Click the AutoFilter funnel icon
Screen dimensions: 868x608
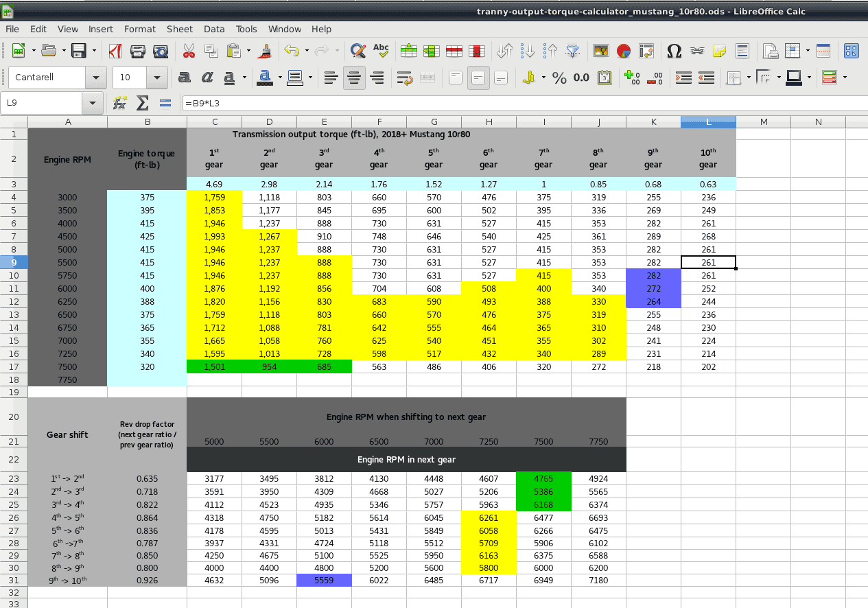tap(573, 51)
